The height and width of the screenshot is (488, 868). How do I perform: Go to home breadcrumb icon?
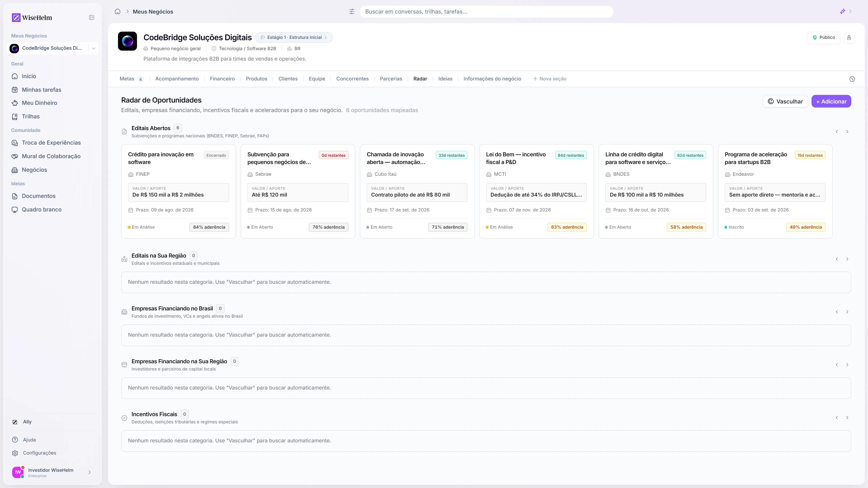[x=118, y=12]
